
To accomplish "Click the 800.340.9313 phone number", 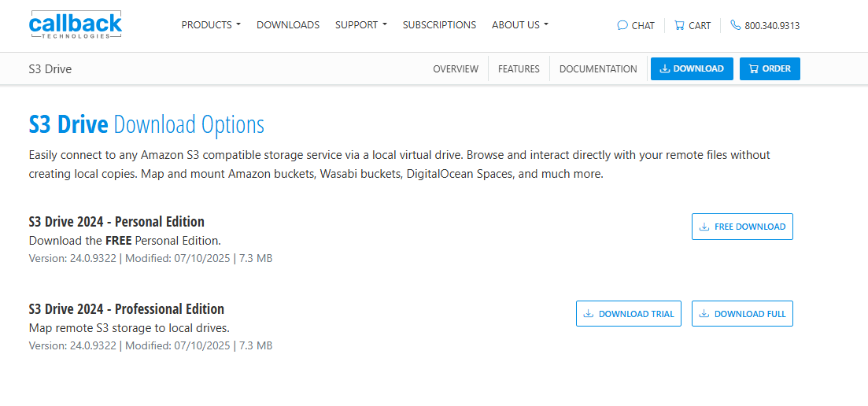I will [772, 26].
